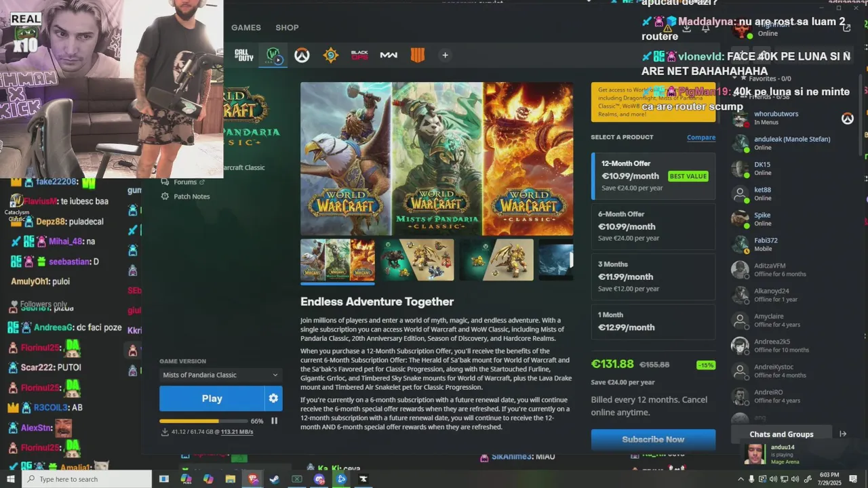
Task: Select the Modern Warfare MW icon
Action: 389,55
